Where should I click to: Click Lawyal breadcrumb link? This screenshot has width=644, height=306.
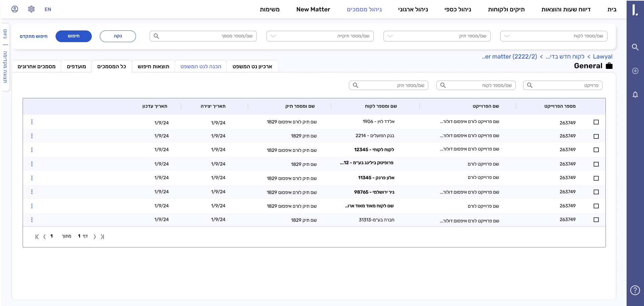602,57
